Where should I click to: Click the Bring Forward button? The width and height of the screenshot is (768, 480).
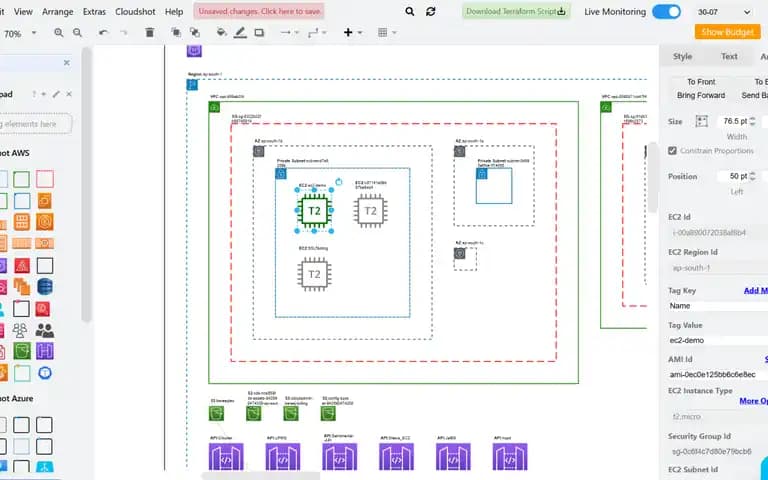click(x=701, y=95)
